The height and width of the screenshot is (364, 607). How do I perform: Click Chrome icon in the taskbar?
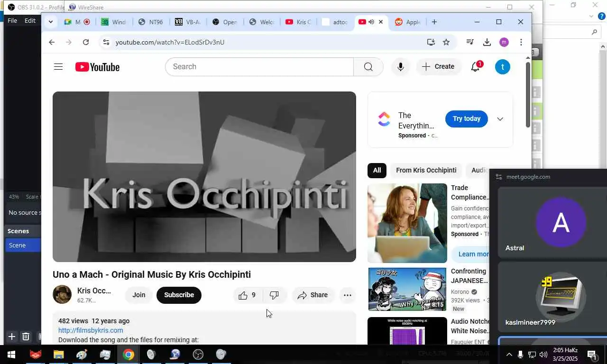pyautogui.click(x=128, y=355)
